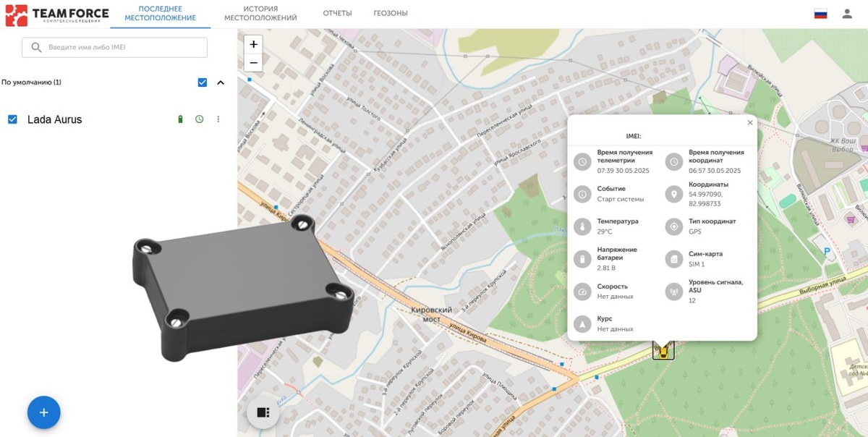Close the device info popup

coord(750,123)
